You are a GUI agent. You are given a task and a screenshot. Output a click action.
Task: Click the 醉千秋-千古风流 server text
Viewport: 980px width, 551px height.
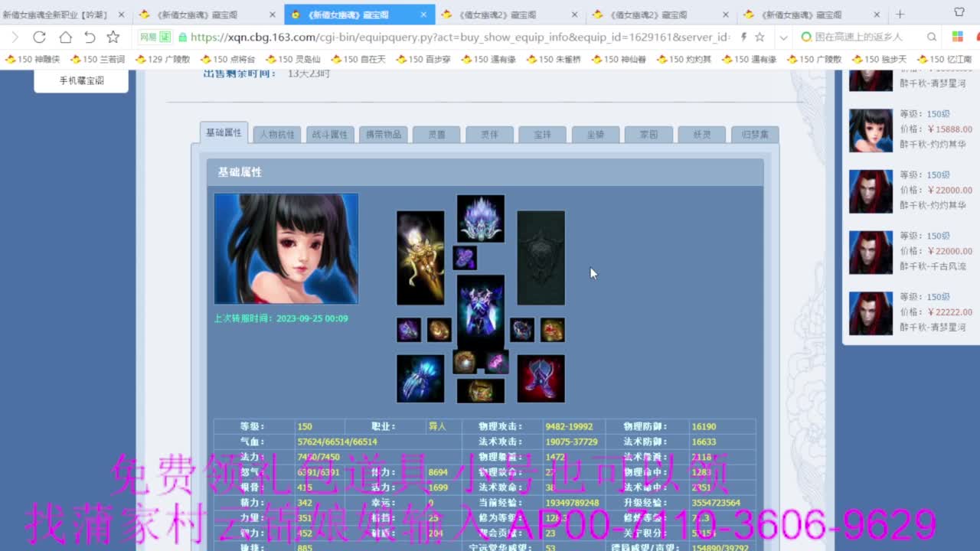pos(933,266)
